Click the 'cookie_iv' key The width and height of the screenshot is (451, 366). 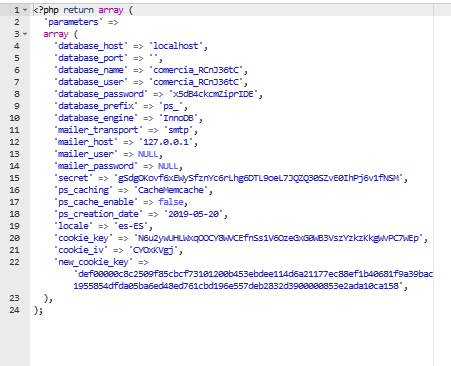[x=81, y=250]
